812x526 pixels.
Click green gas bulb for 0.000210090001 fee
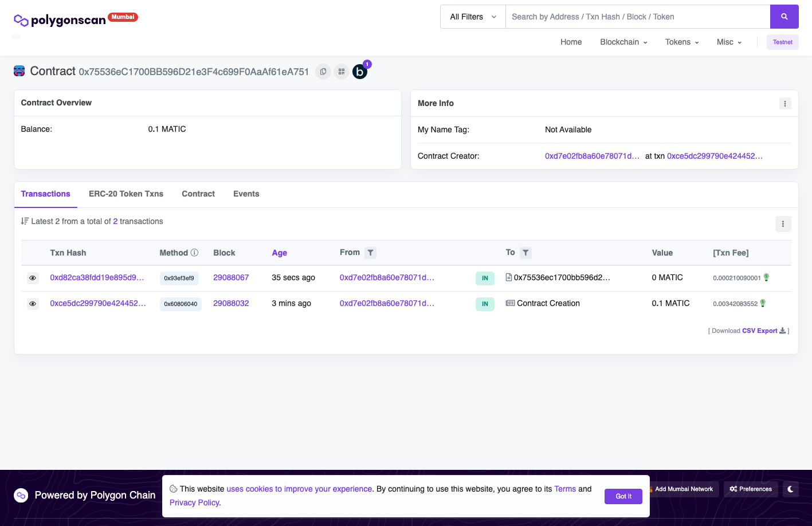(x=766, y=277)
